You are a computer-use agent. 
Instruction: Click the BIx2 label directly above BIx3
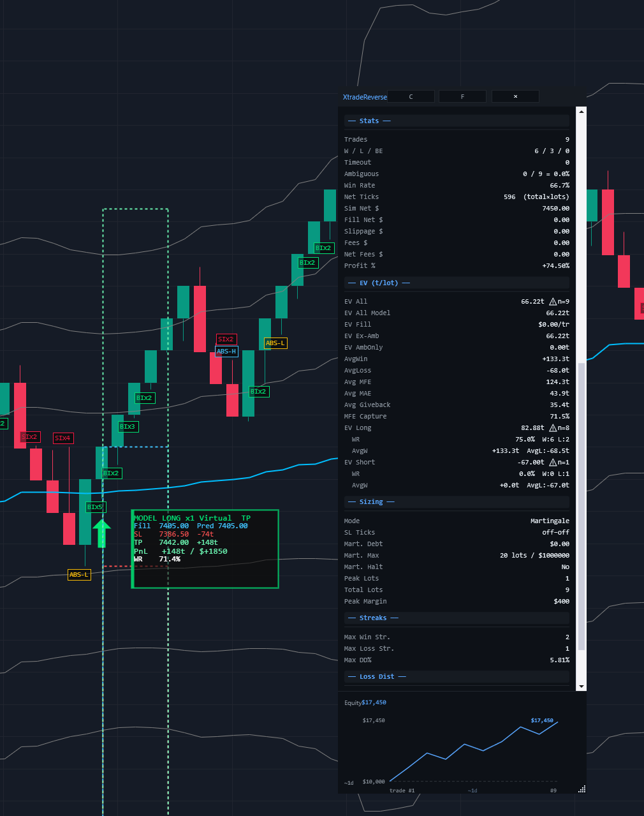click(144, 397)
